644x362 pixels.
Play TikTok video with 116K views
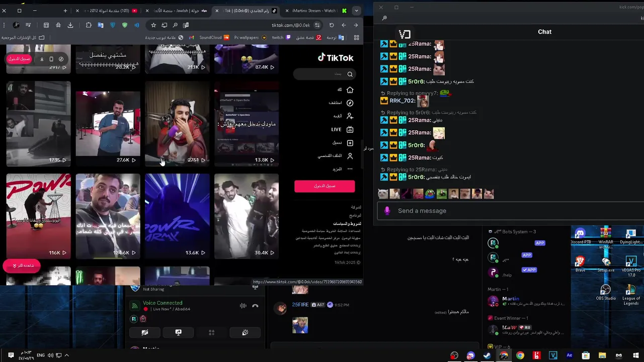coord(38,216)
